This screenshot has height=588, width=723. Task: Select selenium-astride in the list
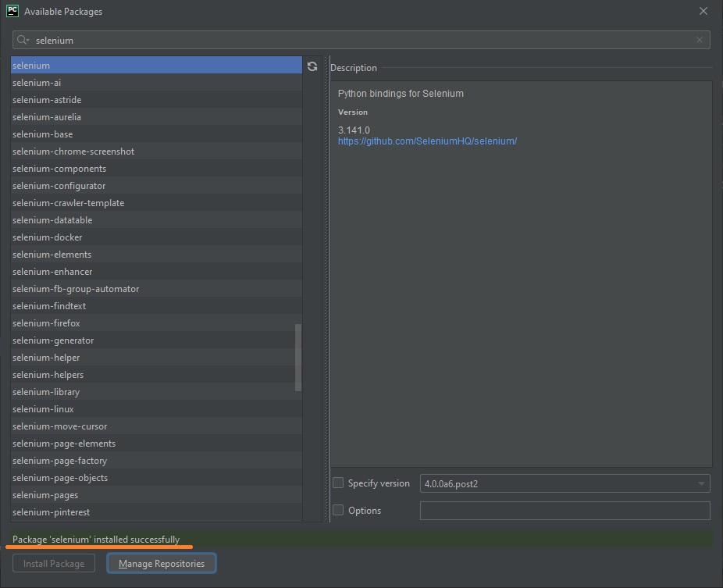click(x=156, y=100)
